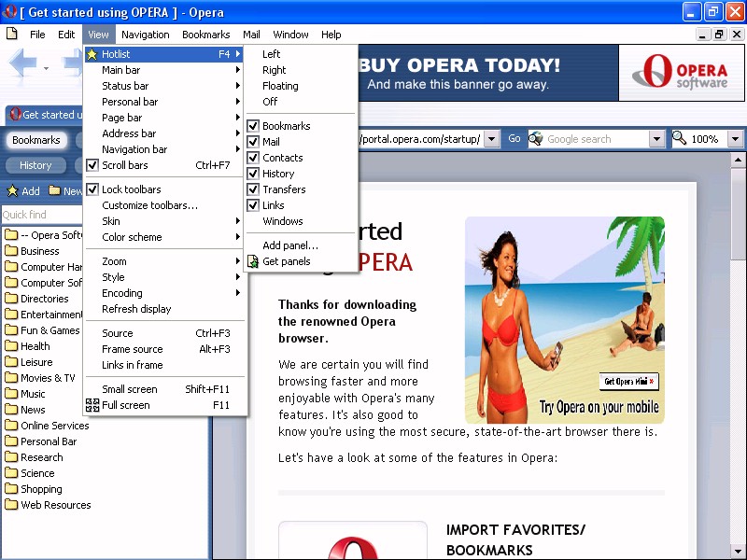The width and height of the screenshot is (747, 560).
Task: Expand the Color scheme submenu
Action: pyautogui.click(x=164, y=237)
